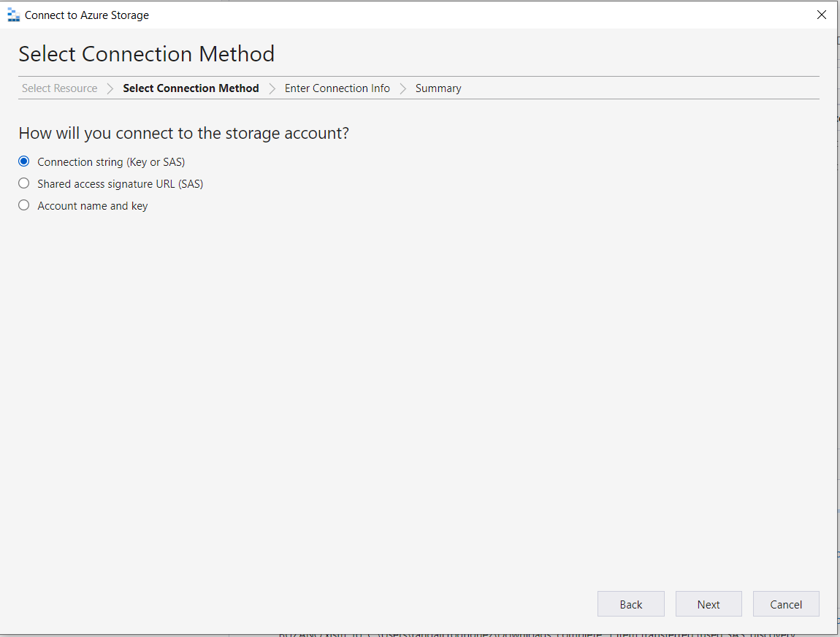
Task: Click the Back button
Action: 630,604
